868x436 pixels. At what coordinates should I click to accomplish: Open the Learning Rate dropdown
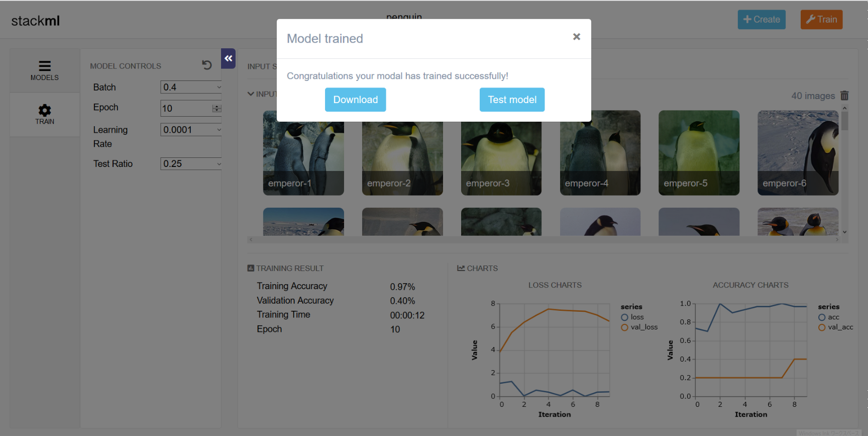click(191, 130)
